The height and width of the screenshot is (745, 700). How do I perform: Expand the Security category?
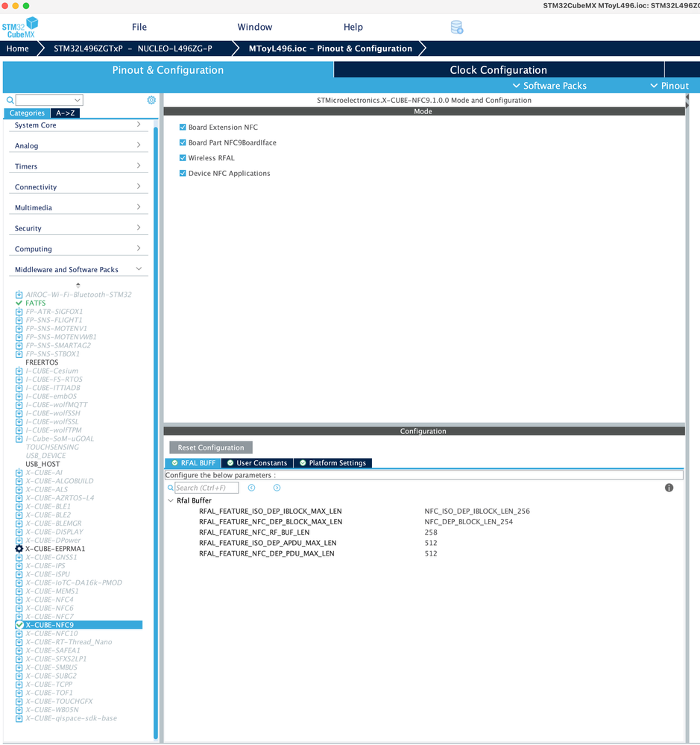[x=78, y=228]
